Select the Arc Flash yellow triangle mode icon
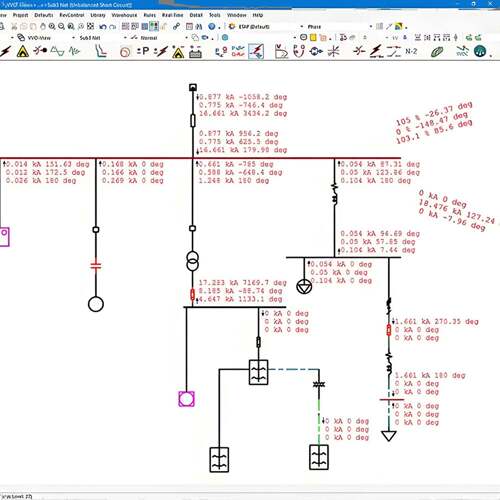 click(x=23, y=52)
